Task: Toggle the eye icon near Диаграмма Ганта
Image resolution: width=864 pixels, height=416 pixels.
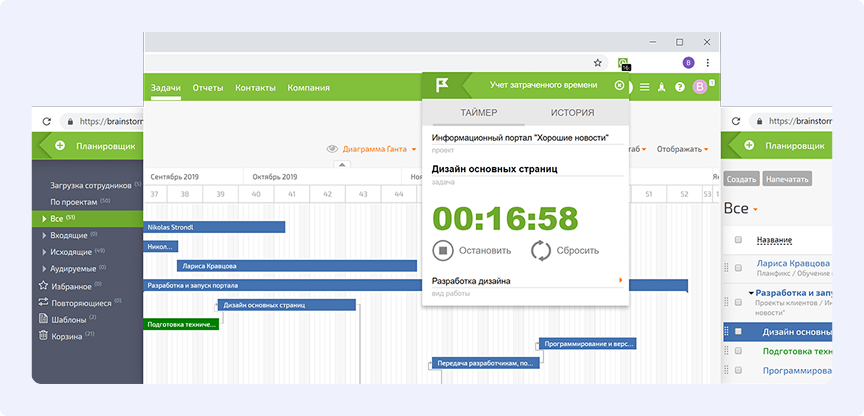Action: point(333,149)
